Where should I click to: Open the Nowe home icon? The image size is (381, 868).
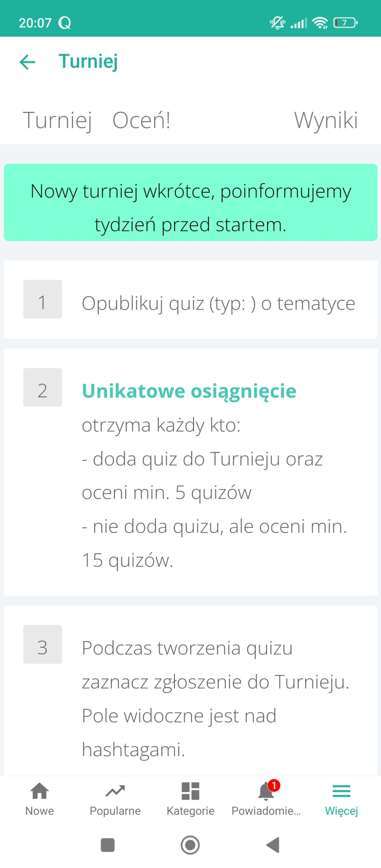click(x=40, y=792)
